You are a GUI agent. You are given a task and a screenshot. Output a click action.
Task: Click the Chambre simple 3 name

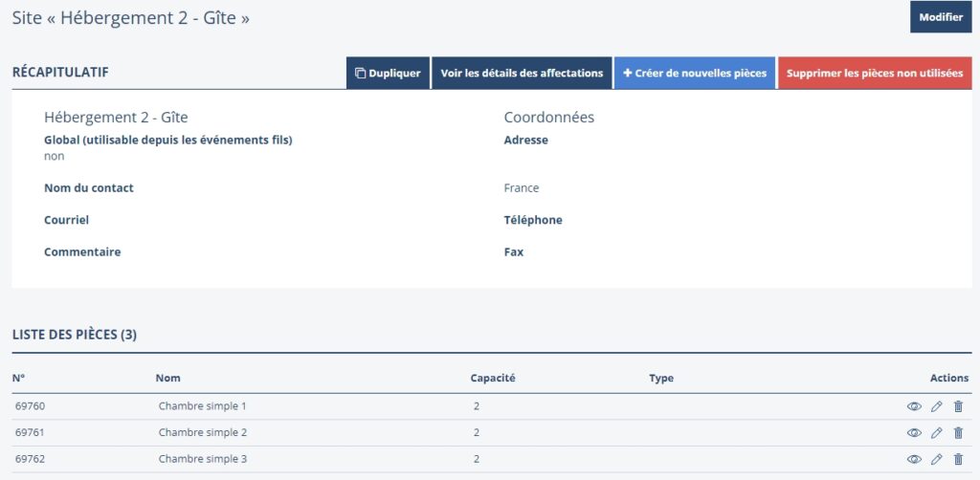pyautogui.click(x=203, y=460)
